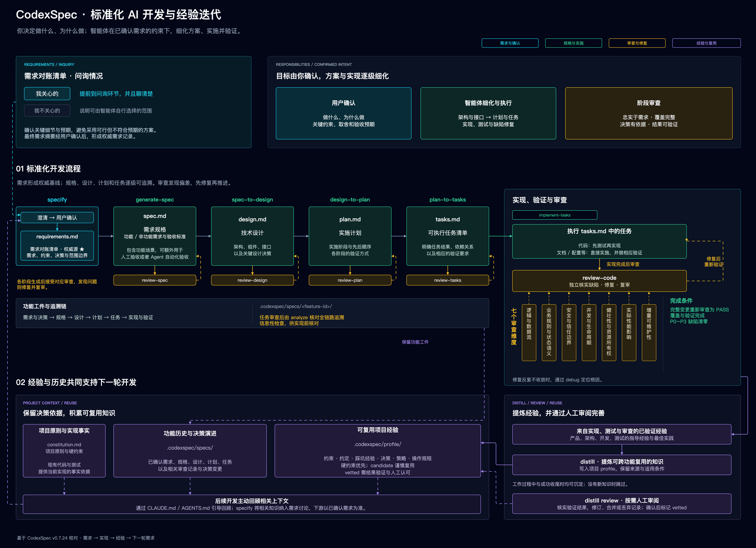
Task: Select the 健壮性与资源所有权 dimension bar
Action: pyautogui.click(x=609, y=333)
